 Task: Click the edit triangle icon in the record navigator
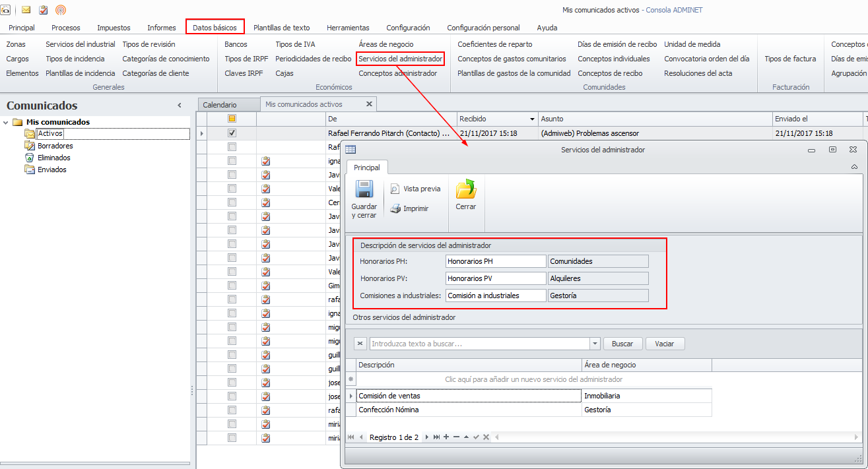[x=466, y=437]
